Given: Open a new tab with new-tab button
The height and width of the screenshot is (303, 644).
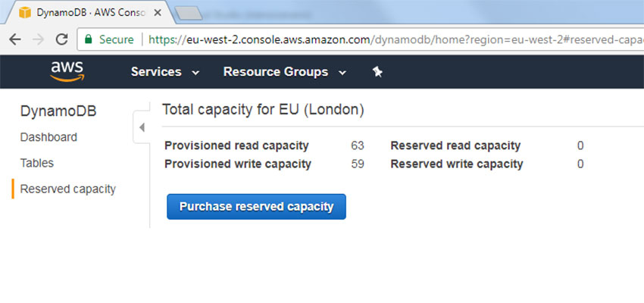Looking at the screenshot, I should (189, 13).
